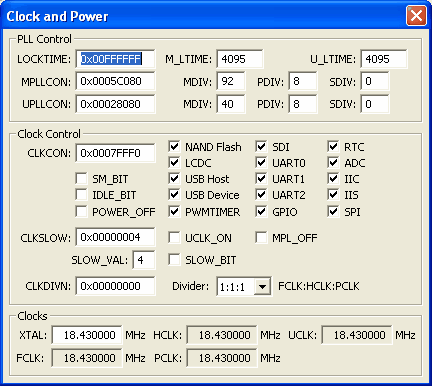Click the UPLLCON row SDIV field

click(375, 104)
